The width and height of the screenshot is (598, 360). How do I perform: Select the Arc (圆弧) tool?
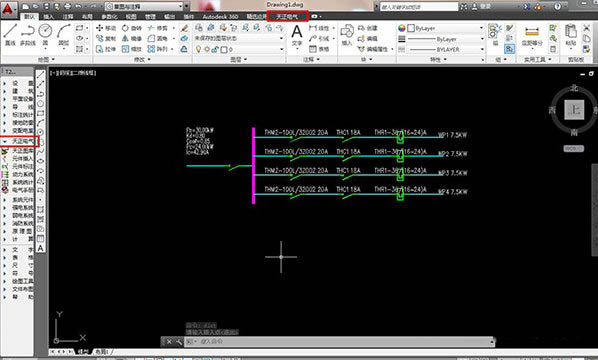(x=64, y=34)
